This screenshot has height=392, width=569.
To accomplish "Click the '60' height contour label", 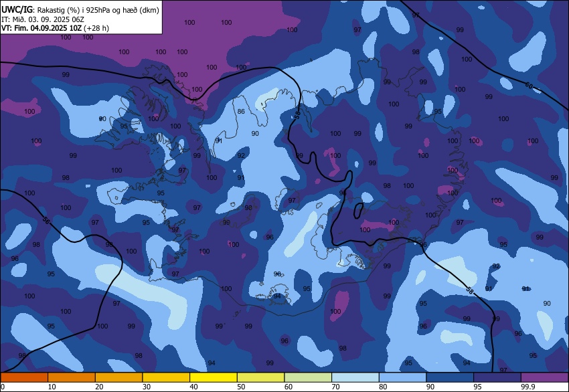I will [x=529, y=86].
